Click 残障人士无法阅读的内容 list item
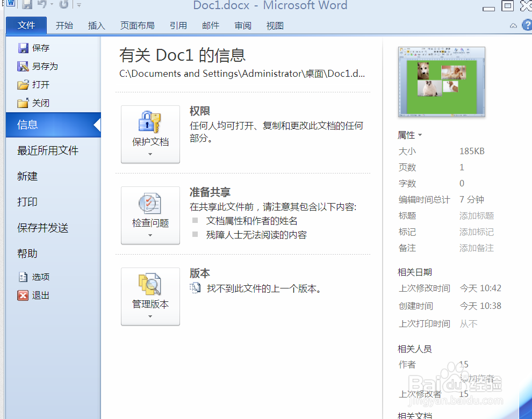Screen dimensions: 532x419 pos(256,235)
